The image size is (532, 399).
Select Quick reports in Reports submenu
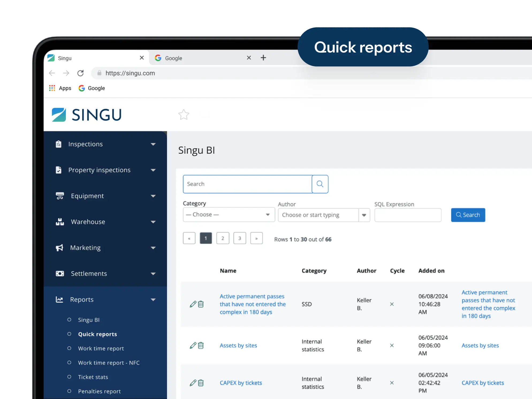(97, 334)
